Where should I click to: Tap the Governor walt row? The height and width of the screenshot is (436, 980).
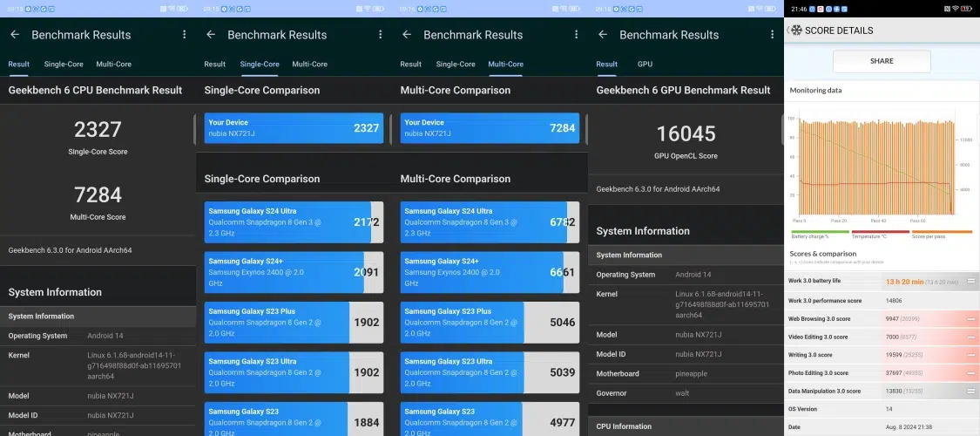pyautogui.click(x=686, y=393)
